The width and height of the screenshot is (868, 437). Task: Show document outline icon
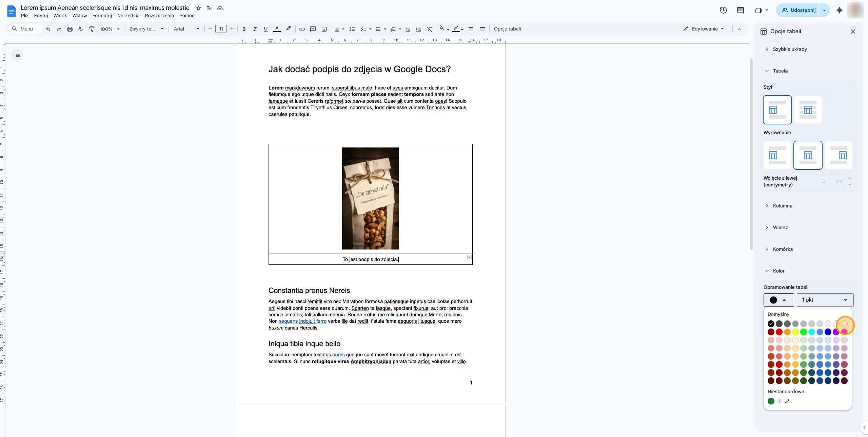17,55
